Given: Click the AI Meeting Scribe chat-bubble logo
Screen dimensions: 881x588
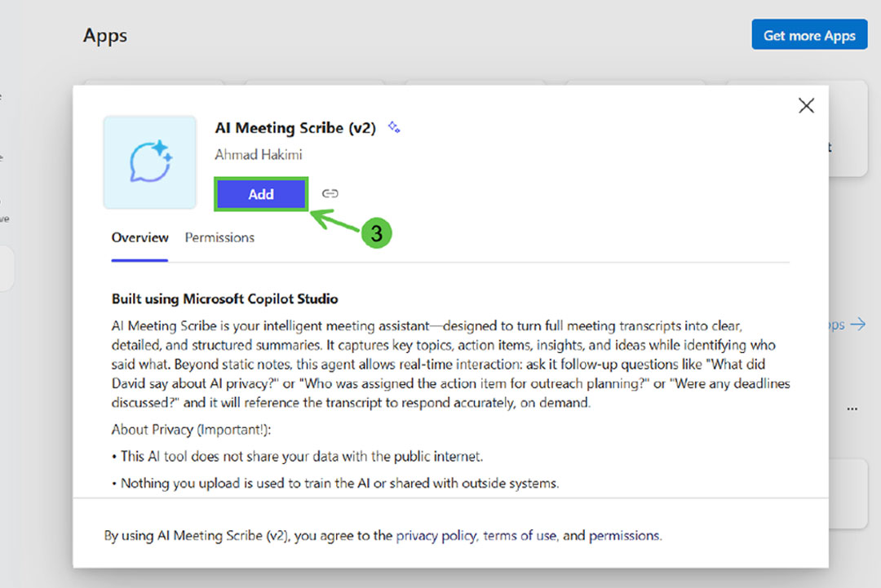Looking at the screenshot, I should pyautogui.click(x=150, y=161).
